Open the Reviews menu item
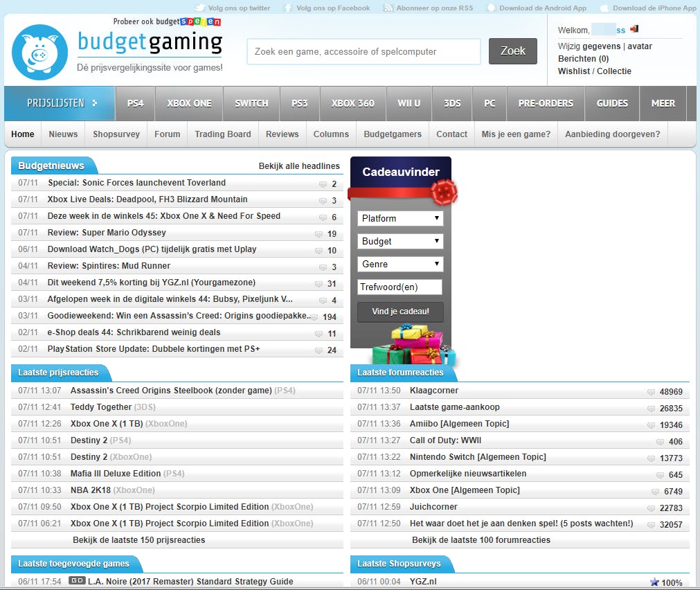 tap(282, 134)
